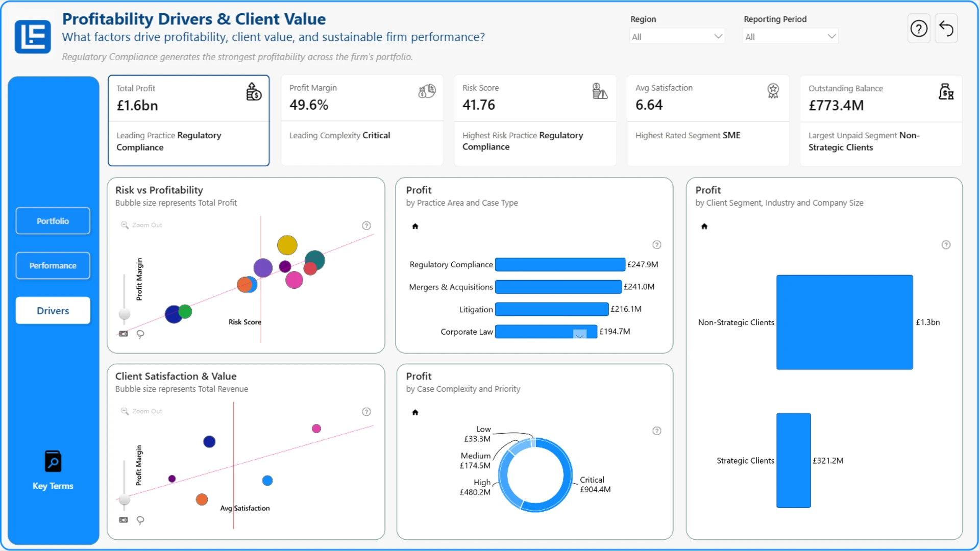Click the Avg Satisfaction value 6.64

(x=649, y=105)
